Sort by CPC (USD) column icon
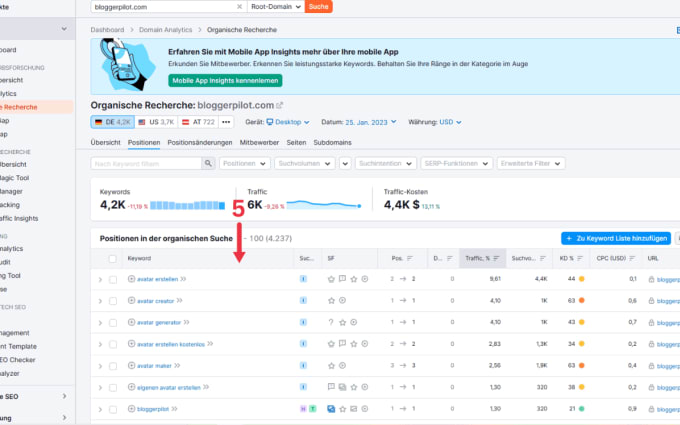 click(x=632, y=258)
